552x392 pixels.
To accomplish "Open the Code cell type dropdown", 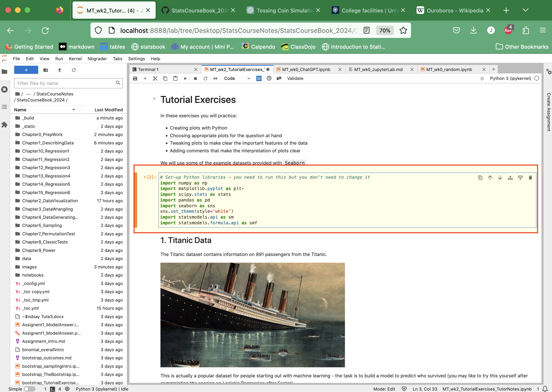I will tap(237, 78).
